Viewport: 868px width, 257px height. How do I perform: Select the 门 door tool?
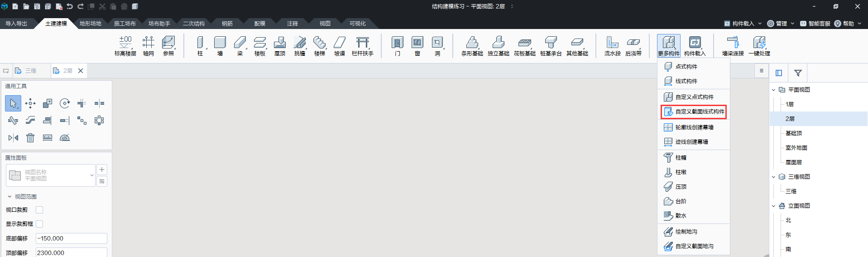tap(398, 46)
